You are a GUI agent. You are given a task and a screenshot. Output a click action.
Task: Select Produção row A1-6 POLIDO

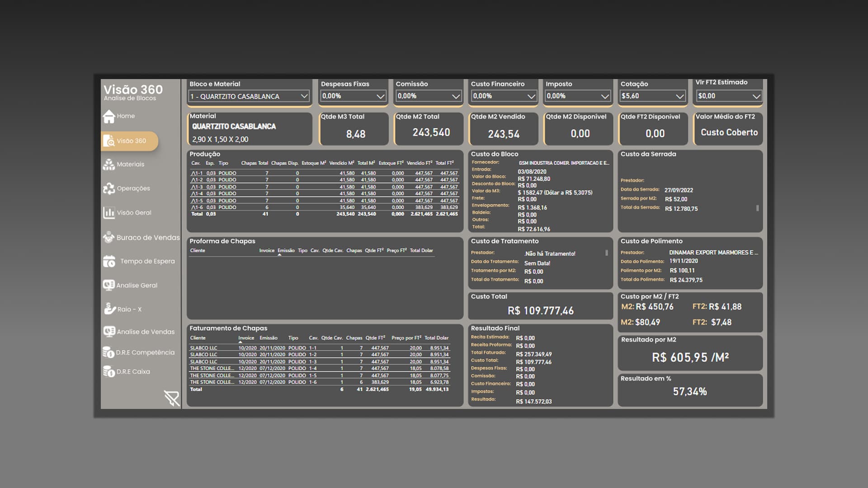pos(324,207)
